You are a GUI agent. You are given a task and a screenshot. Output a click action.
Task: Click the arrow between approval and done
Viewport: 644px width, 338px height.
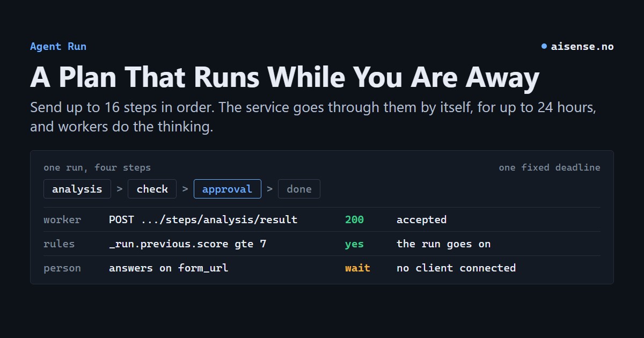(270, 189)
